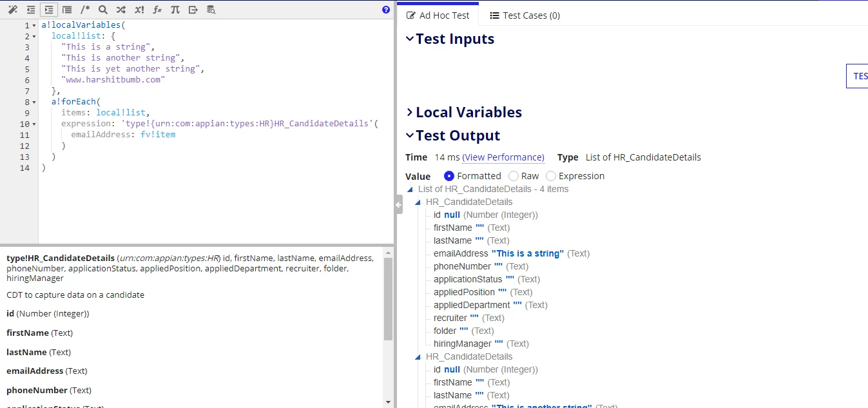Screen dimensions: 868x408
Task: Toggle comment with the /* icon
Action: [x=85, y=10]
